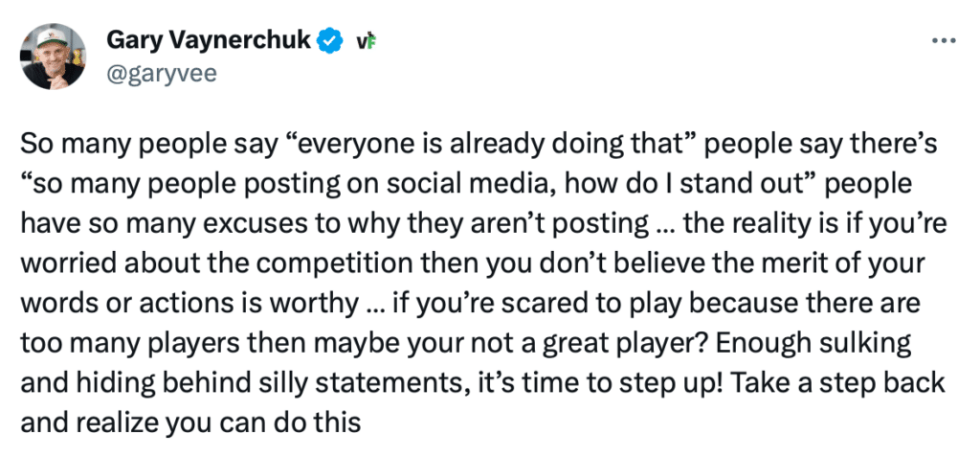The height and width of the screenshot is (457, 980).
Task: Open the three-dot more options menu
Action: pyautogui.click(x=944, y=41)
